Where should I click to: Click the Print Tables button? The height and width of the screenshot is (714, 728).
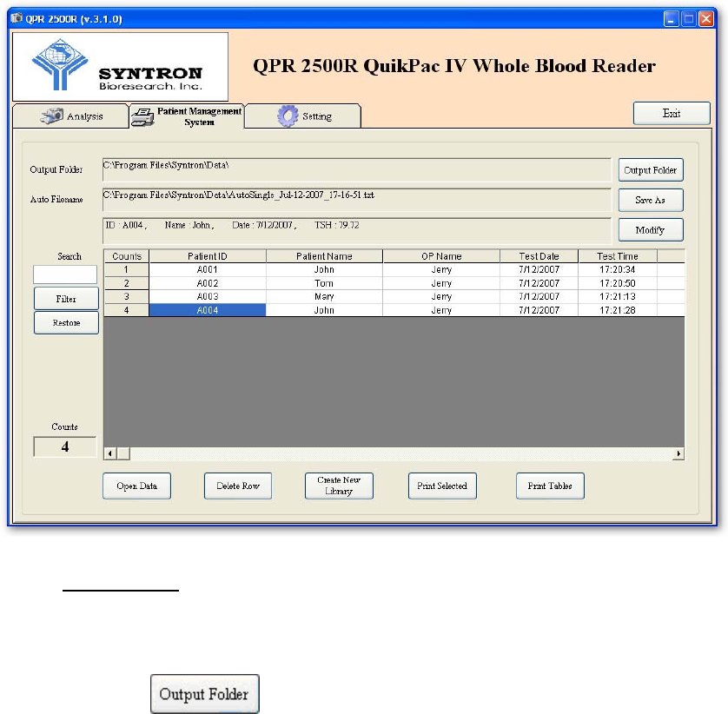(x=550, y=486)
